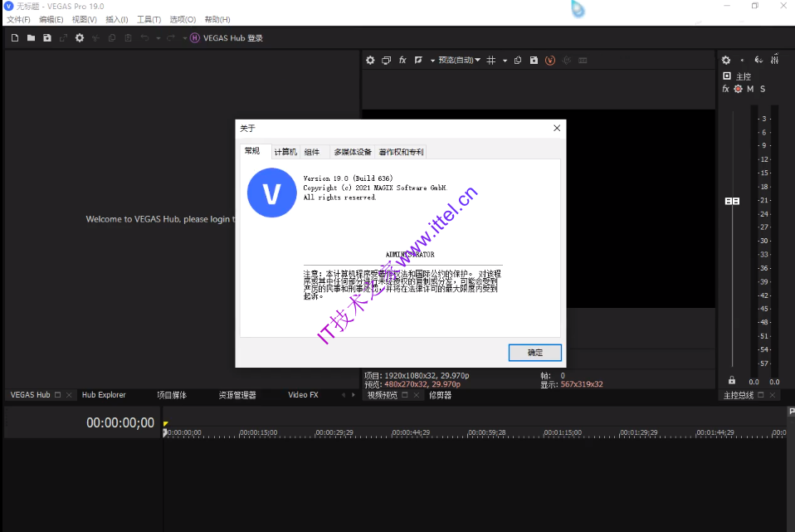795x532 pixels.
Task: Open the 视图(V) menu
Action: point(84,20)
